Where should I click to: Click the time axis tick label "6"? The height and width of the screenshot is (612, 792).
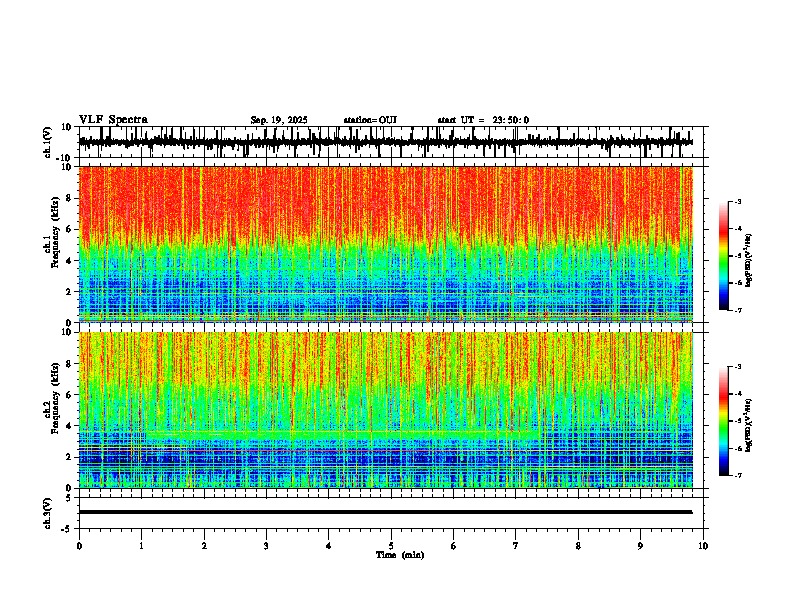pos(454,546)
